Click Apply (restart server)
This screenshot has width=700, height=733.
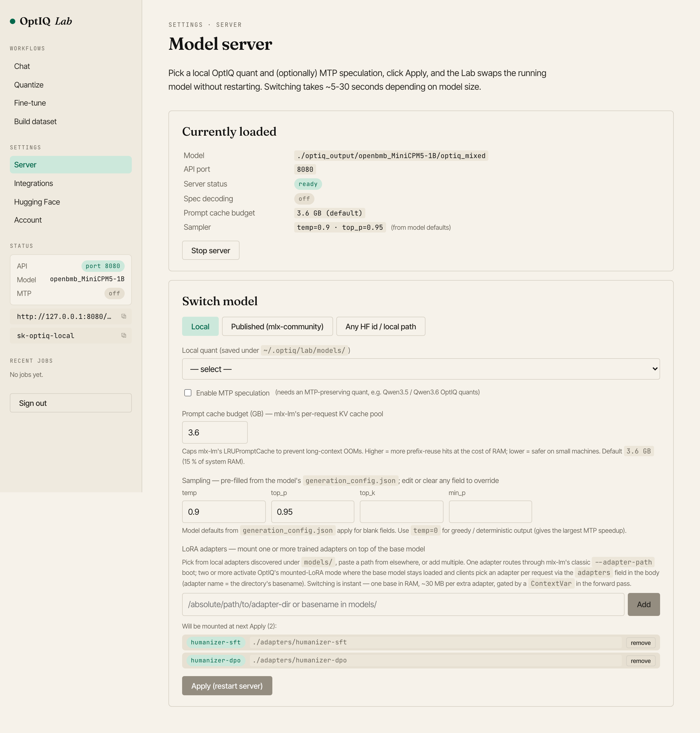(227, 686)
